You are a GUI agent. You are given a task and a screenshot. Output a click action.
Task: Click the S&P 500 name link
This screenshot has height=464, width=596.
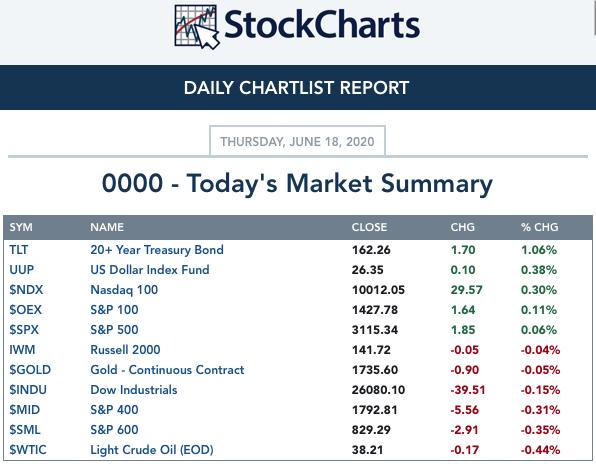(114, 330)
